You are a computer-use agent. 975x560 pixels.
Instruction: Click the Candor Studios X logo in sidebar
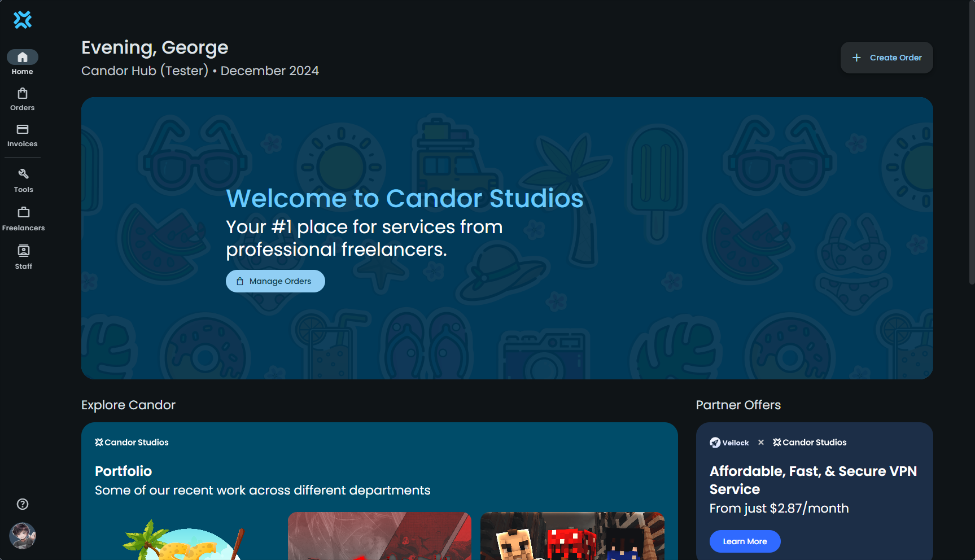[x=23, y=20]
